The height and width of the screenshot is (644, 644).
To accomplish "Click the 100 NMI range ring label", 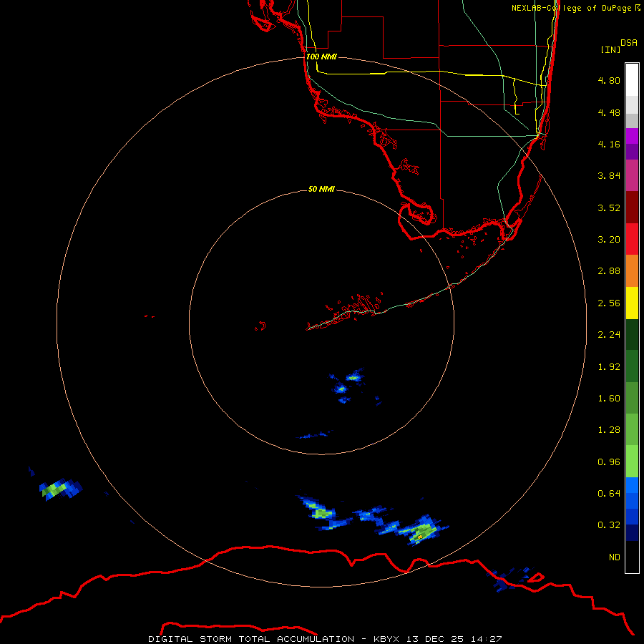I will pos(321,57).
